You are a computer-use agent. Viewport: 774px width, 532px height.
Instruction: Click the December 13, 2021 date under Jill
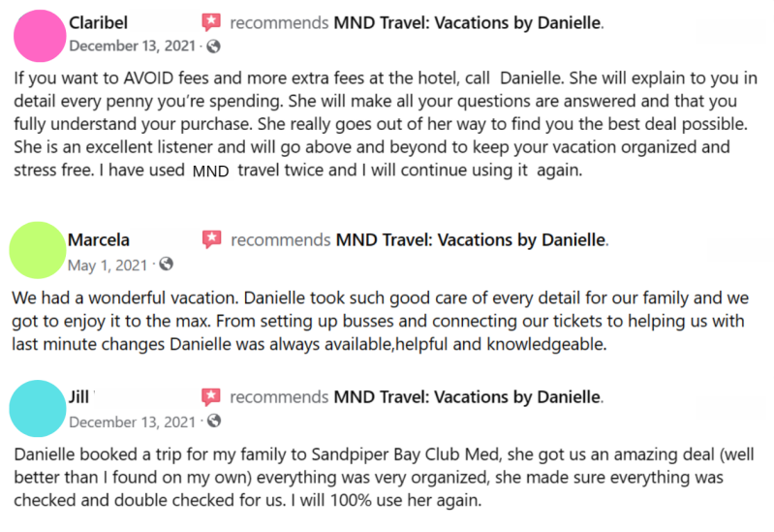133,422
